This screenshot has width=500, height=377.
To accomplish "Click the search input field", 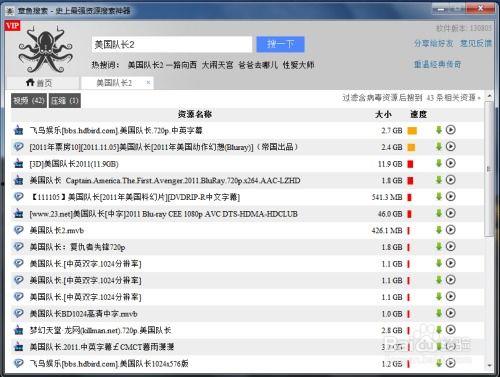I will click(172, 44).
